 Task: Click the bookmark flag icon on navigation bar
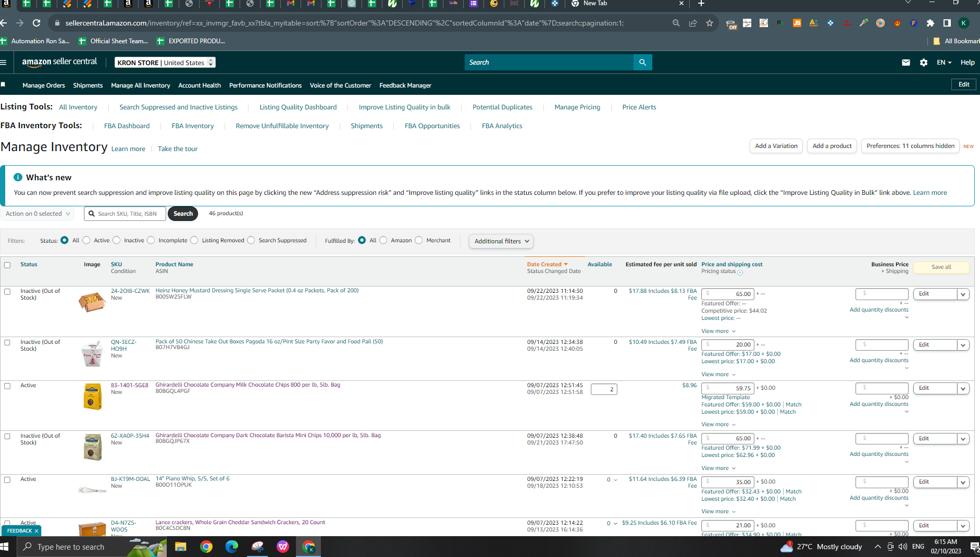3,84
